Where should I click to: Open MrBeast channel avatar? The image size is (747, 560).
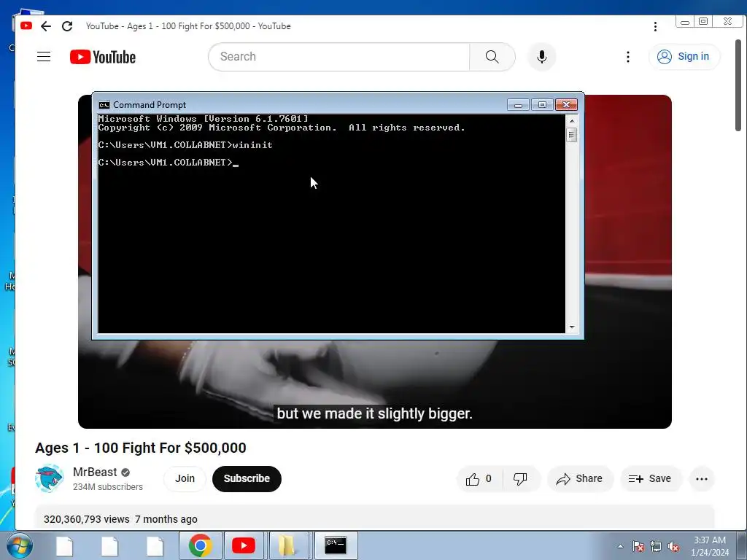49,478
